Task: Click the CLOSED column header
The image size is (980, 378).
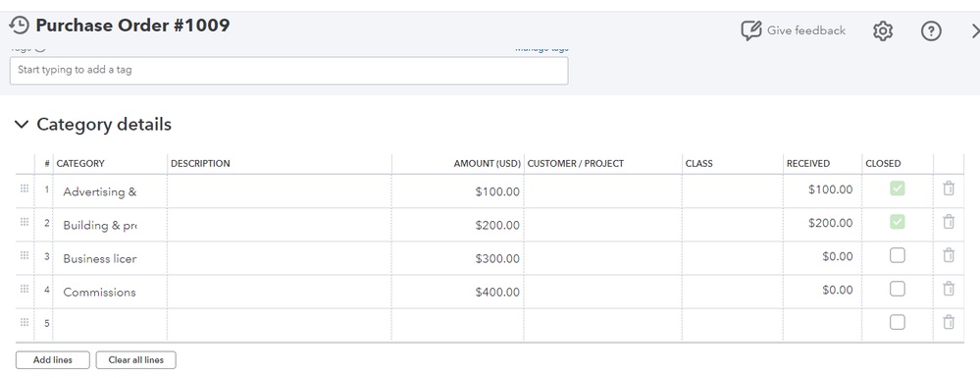Action: tap(883, 163)
